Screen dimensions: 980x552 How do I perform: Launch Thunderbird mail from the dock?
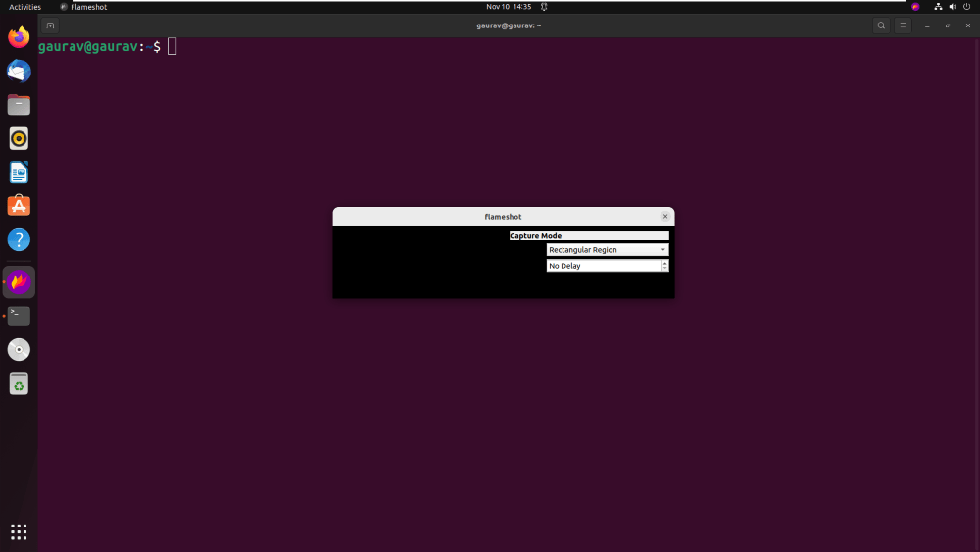19,72
